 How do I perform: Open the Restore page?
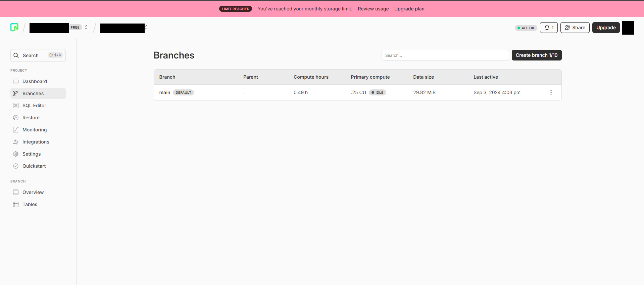[x=38, y=118]
